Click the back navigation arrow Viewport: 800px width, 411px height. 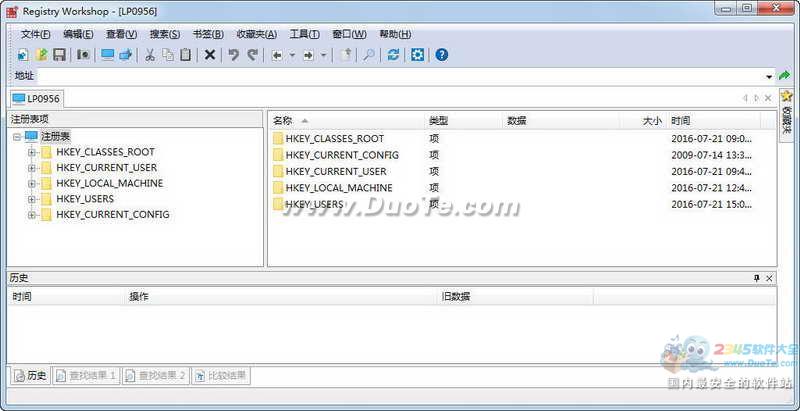click(277, 55)
